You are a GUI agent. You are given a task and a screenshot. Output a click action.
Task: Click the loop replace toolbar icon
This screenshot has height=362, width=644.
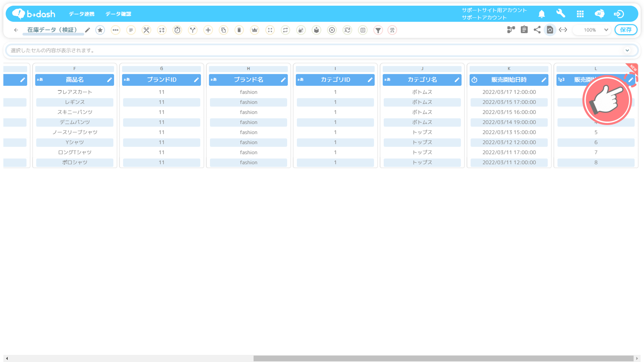(x=286, y=30)
